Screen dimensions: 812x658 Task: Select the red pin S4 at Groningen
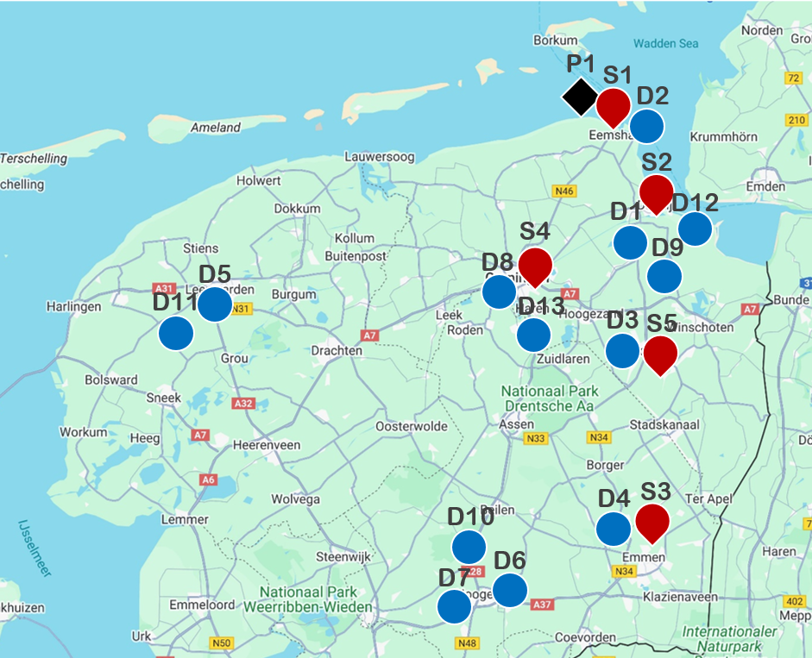536,267
